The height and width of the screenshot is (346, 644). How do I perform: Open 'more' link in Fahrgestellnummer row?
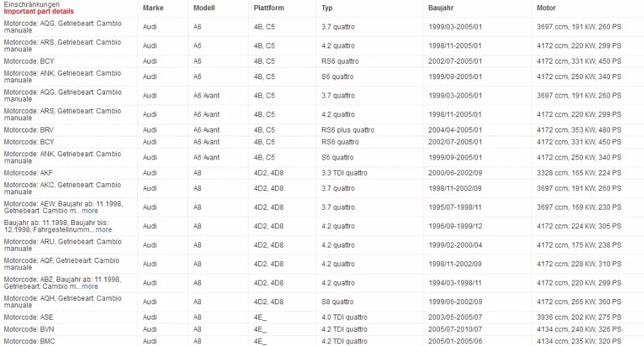(104, 230)
